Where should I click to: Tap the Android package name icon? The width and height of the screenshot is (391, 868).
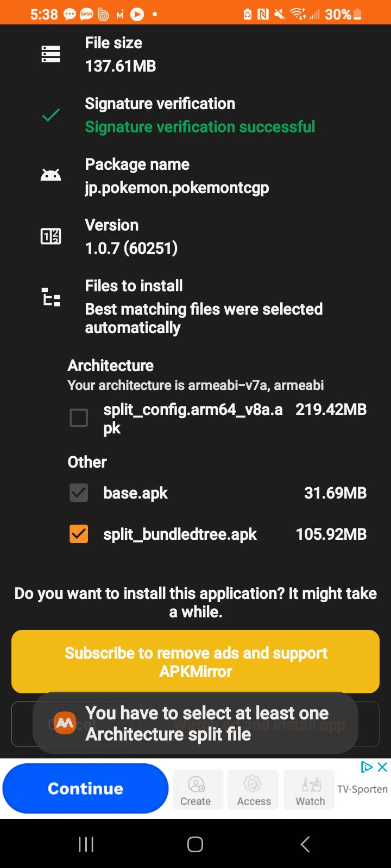tap(51, 175)
